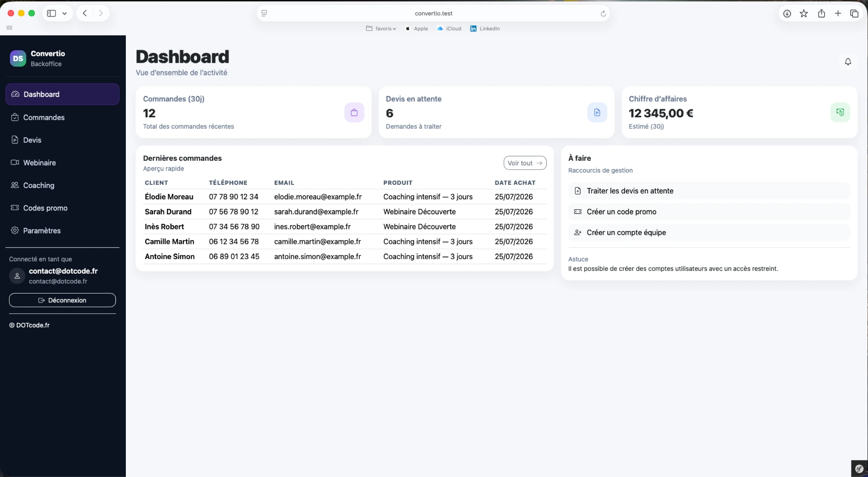The image size is (868, 477).
Task: Choose Créer un code promo shortcut
Action: click(x=709, y=212)
